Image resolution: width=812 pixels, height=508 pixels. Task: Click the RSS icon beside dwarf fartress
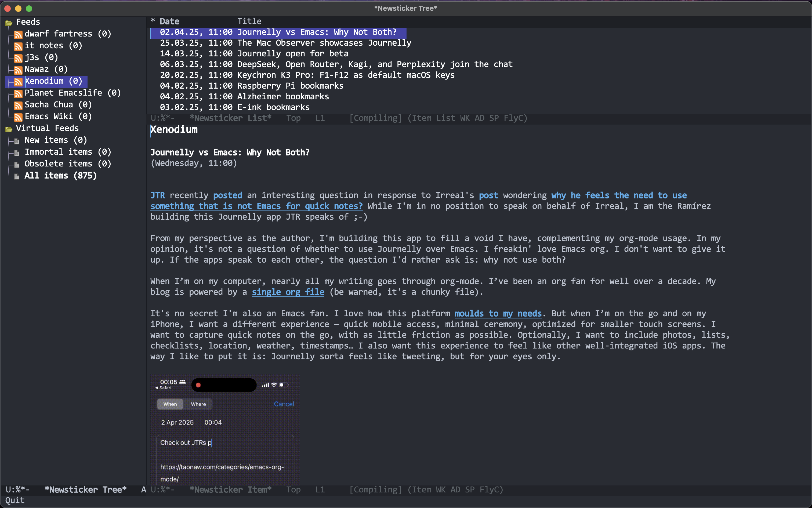point(18,34)
